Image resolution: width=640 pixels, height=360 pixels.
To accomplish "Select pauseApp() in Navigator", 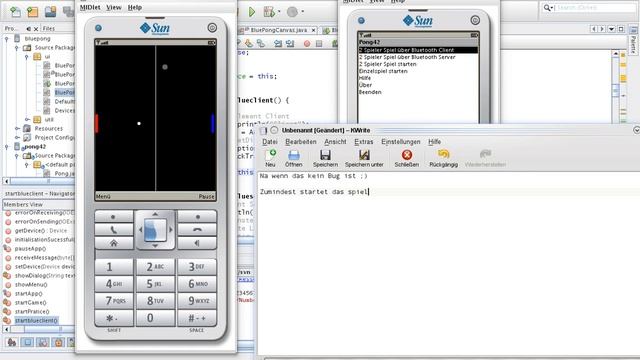I will coord(30,249).
